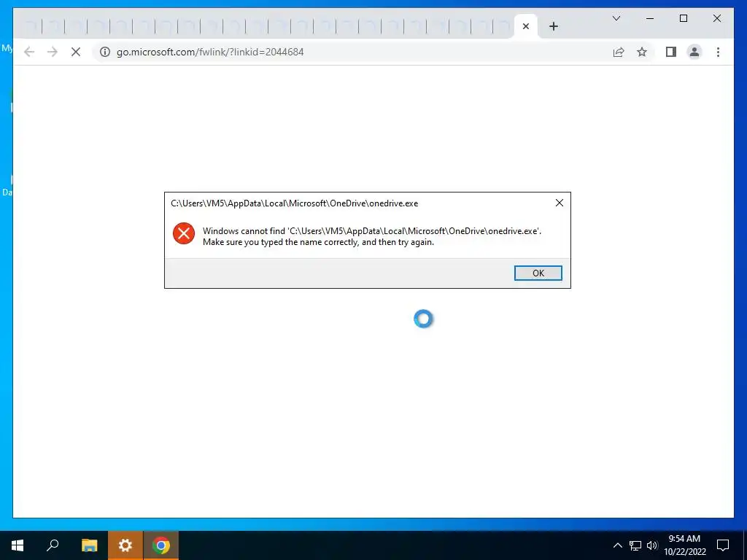The image size is (747, 560).
Task: Click OK in the error dialog
Action: click(538, 273)
